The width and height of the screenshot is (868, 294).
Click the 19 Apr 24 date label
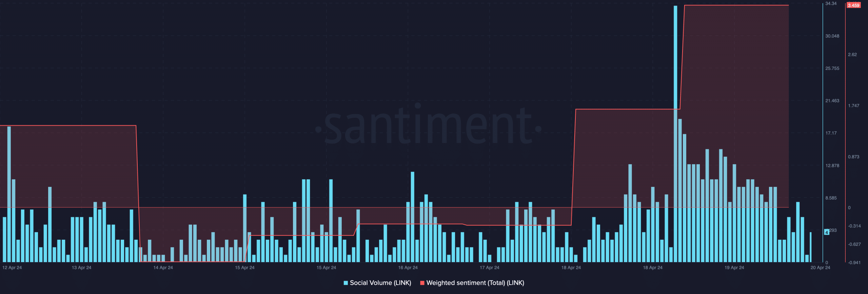[x=734, y=268]
